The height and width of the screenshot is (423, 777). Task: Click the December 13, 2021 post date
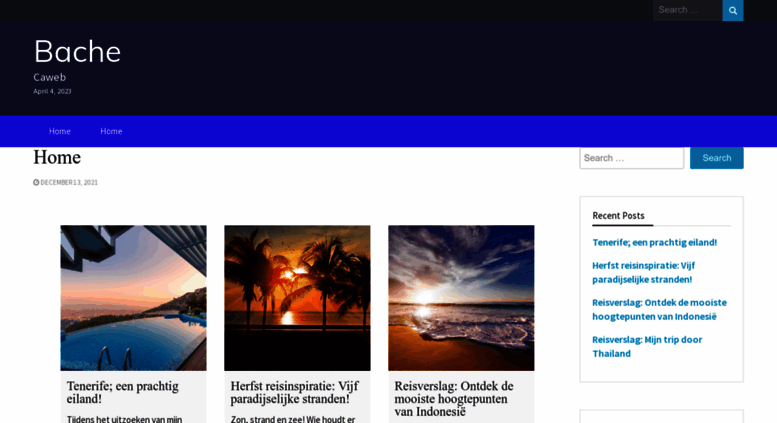click(x=69, y=183)
